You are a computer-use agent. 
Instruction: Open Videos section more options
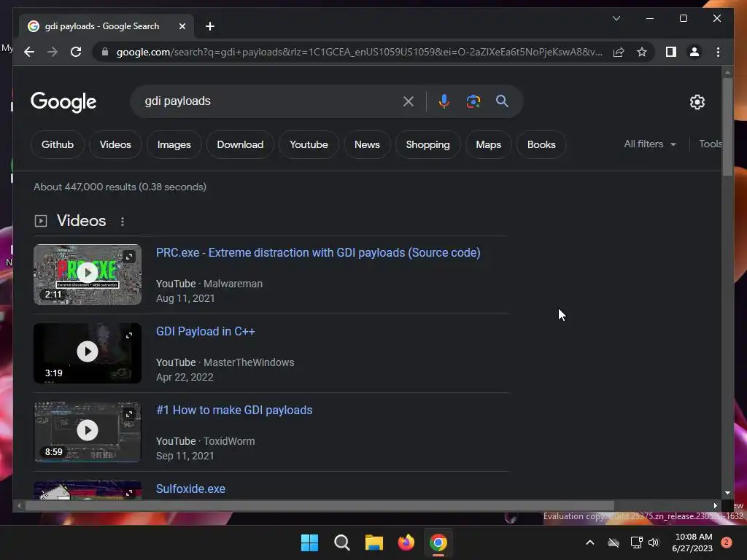point(123,222)
